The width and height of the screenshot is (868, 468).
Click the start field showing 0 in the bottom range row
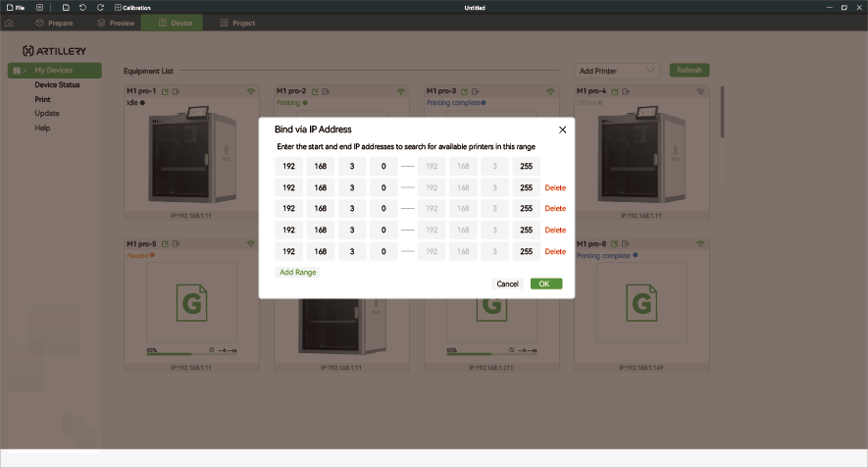(x=383, y=251)
